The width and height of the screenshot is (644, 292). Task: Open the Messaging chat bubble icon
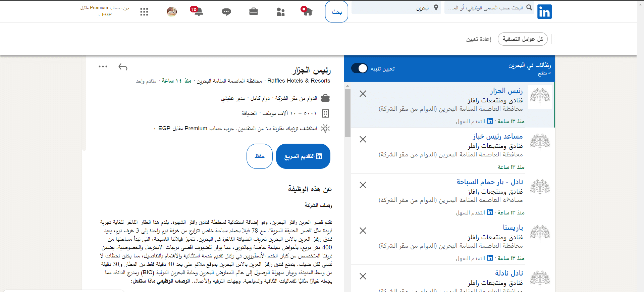(226, 12)
